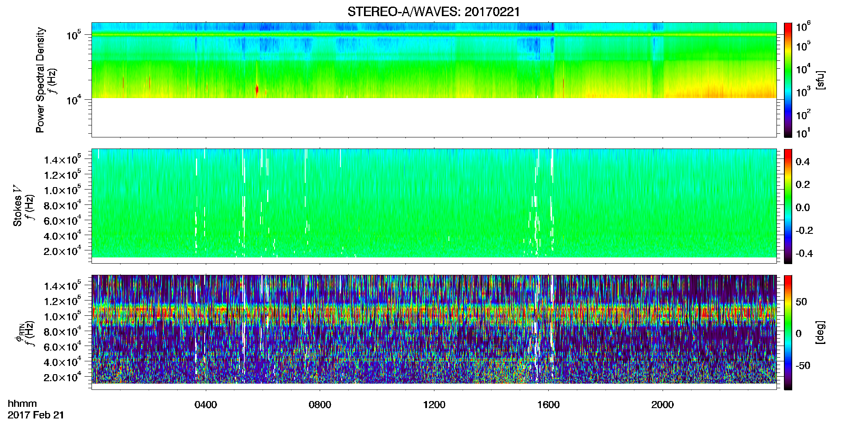Click the 0400 time axis label
Screen dimensions: 868x447
(206, 405)
